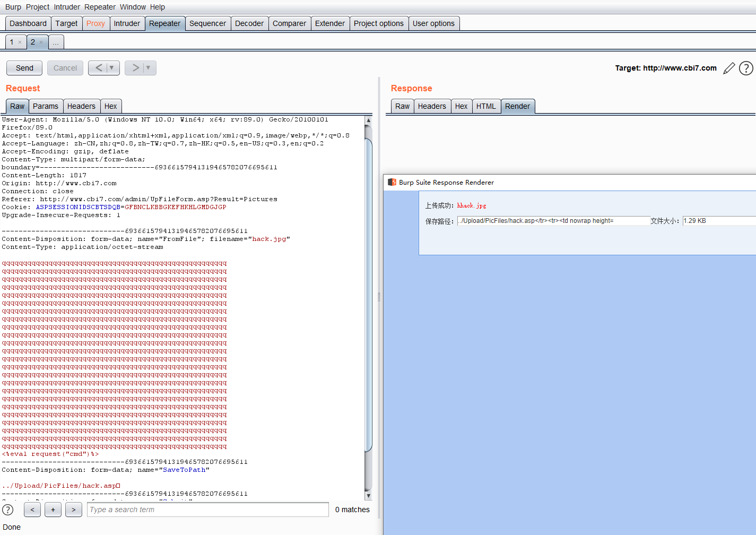Image resolution: width=756 pixels, height=535 pixels.
Task: Click the ../Upload/PicFiles/hack.asp path line
Action: (61, 486)
